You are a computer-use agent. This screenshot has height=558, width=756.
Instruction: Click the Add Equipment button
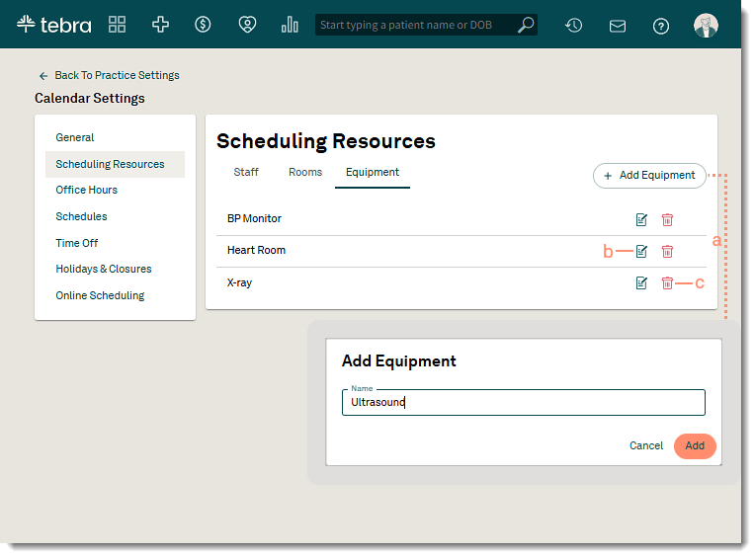coord(649,176)
